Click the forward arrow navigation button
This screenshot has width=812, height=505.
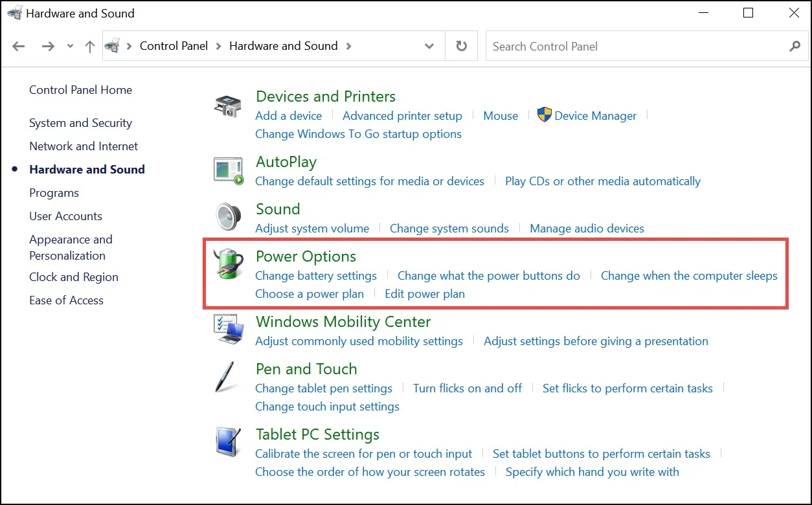click(x=48, y=46)
